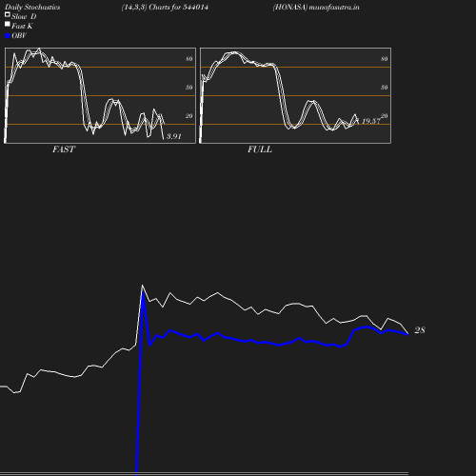
Task: Click the '(14,3,3) Charts for 544014' text
Action: (x=165, y=7)
